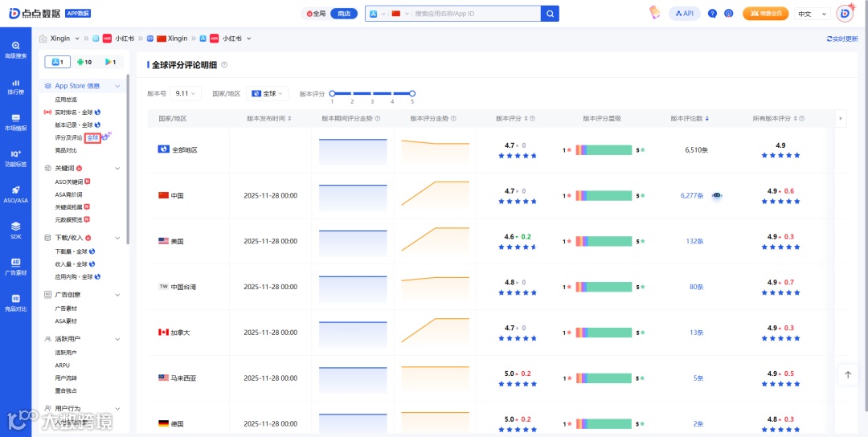Open the 版本号 9.11 dropdown
Image resolution: width=868 pixels, height=437 pixels.
coord(186,93)
